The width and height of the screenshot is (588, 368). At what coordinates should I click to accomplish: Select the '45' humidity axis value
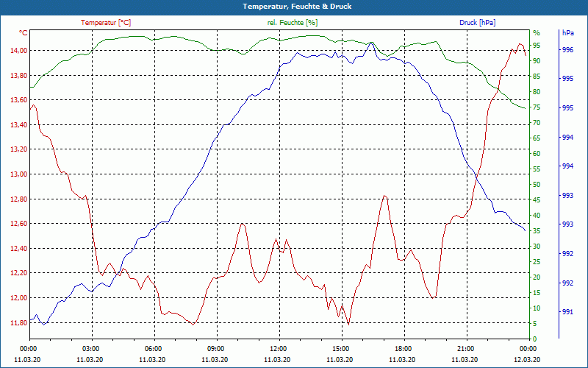pos(537,200)
